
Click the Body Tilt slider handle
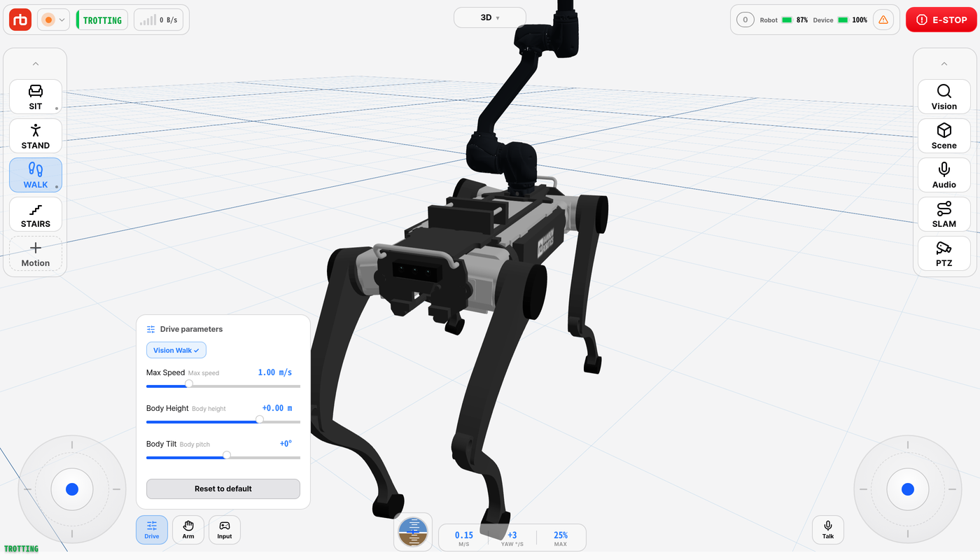227,455
